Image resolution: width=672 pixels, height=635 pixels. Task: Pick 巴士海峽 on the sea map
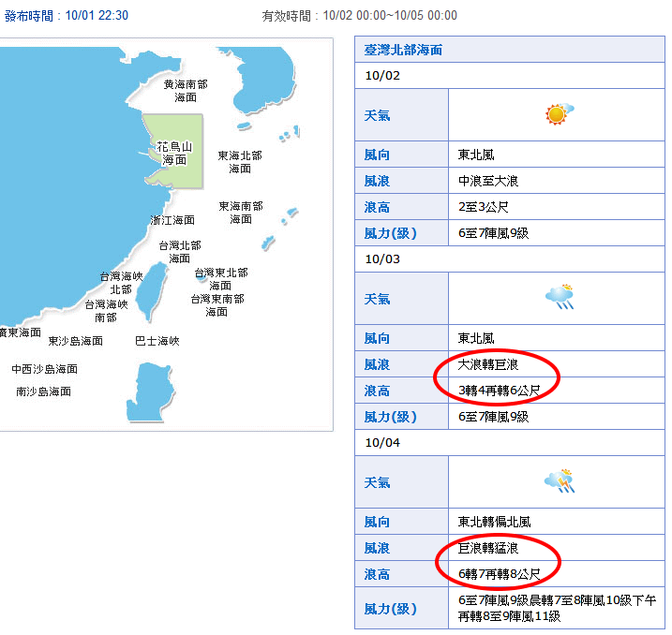click(x=157, y=341)
